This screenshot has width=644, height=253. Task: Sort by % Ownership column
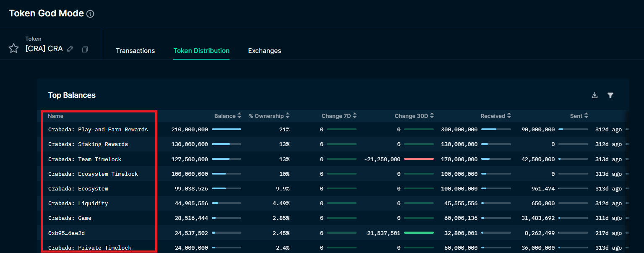288,116
